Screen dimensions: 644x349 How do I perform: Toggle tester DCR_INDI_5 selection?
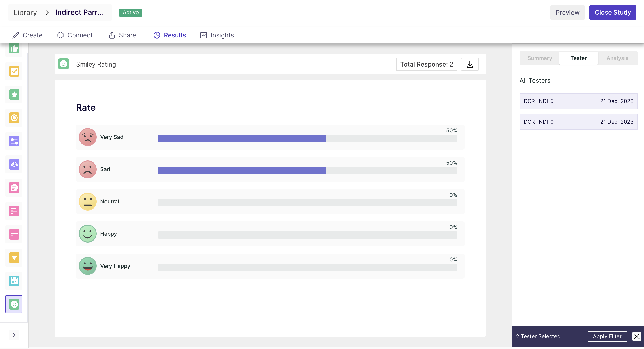[x=578, y=101]
